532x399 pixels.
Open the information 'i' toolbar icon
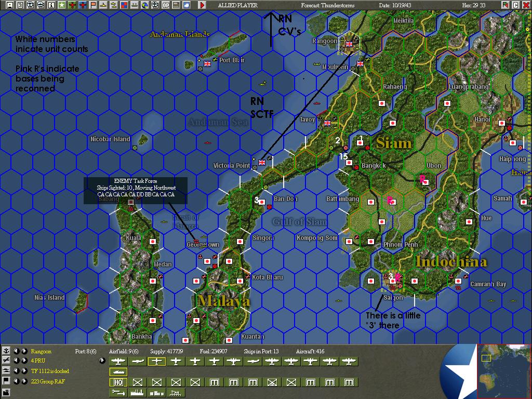tap(51, 5)
